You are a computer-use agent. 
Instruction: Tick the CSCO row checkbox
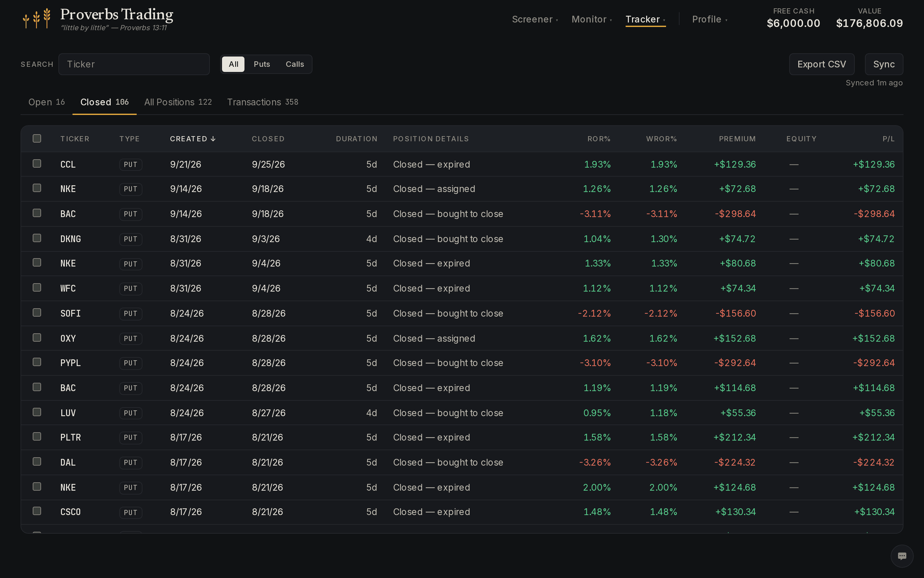click(x=37, y=511)
